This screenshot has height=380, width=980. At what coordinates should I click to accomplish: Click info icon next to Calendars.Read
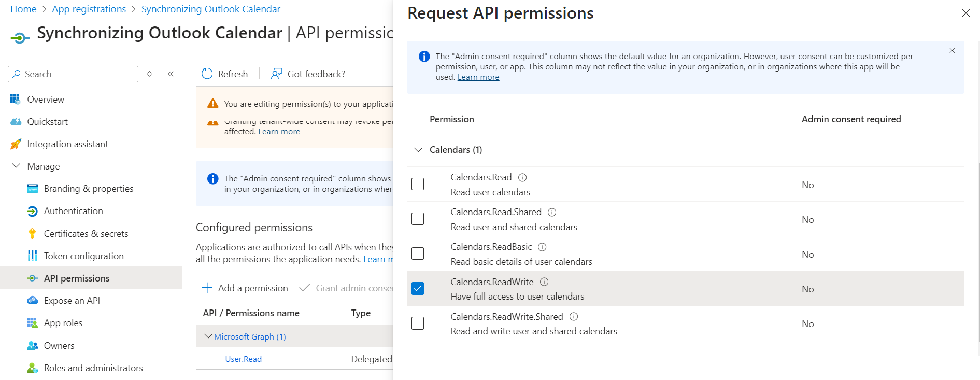point(522,178)
